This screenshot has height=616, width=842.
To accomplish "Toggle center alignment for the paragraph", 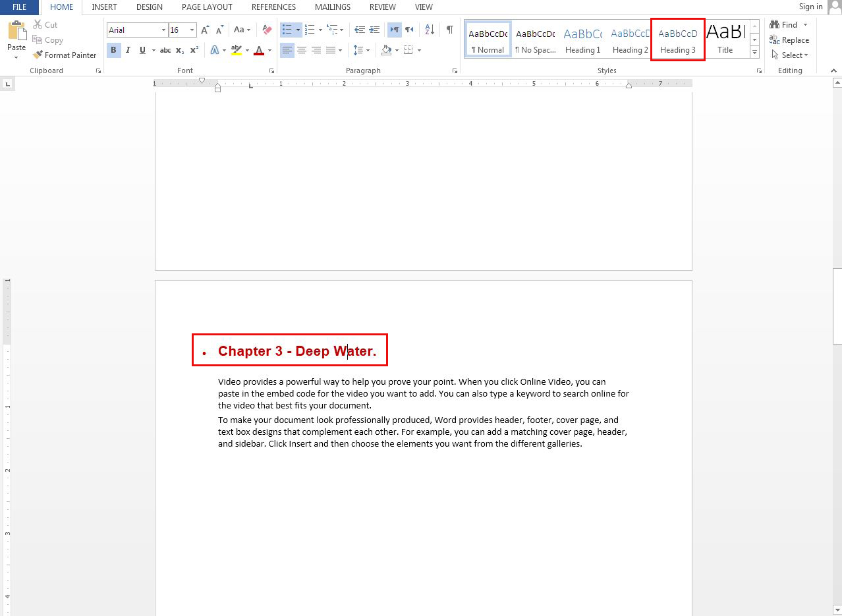I will coord(302,50).
